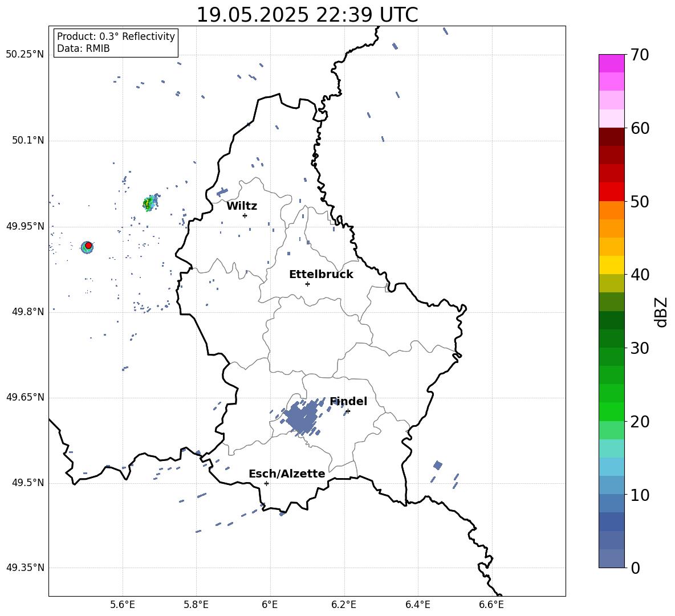Click the 'Product: 0.3° Reflectivity' text
This screenshot has width=675, height=616.
[x=116, y=36]
